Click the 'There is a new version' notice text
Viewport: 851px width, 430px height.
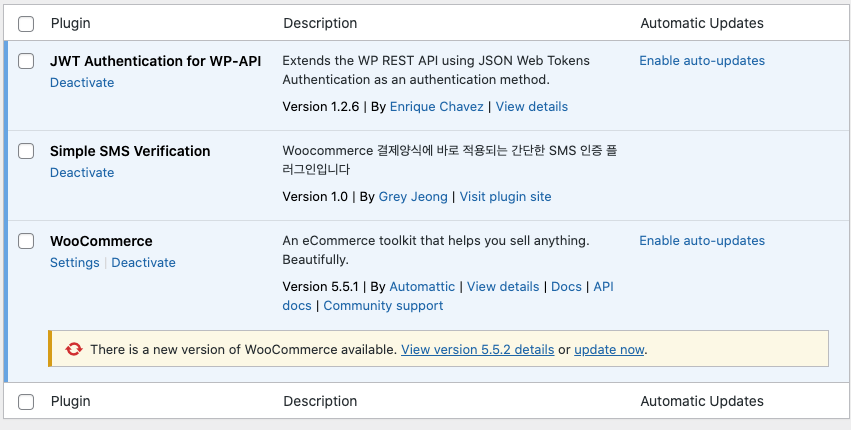click(x=244, y=350)
